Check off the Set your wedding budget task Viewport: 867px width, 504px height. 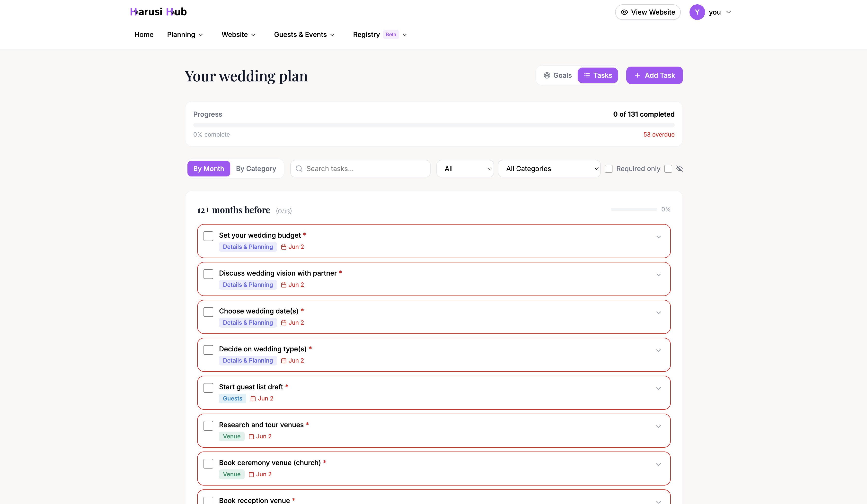click(208, 236)
